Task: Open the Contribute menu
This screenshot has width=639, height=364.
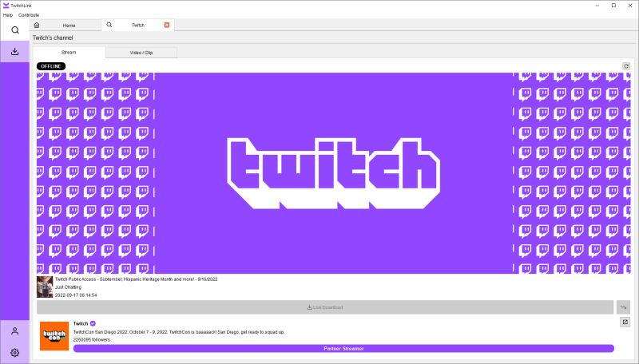Action: click(29, 15)
